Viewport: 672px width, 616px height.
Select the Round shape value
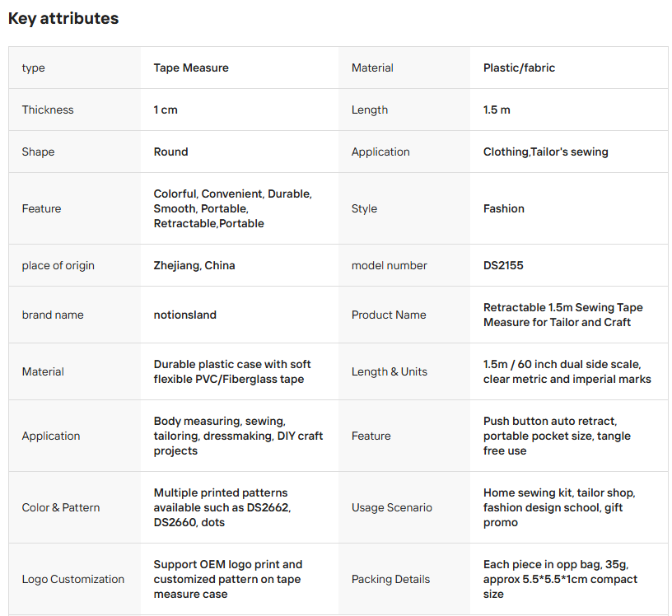coord(170,152)
